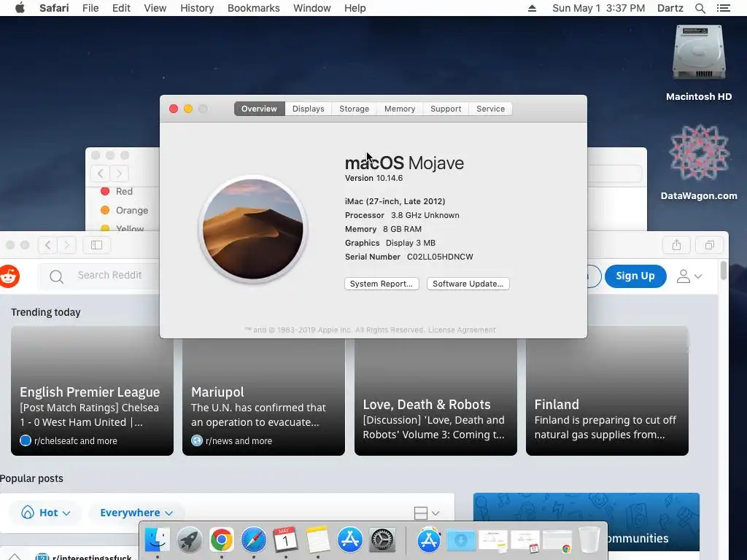Click the Reddit Sign Up button

pyautogui.click(x=635, y=276)
